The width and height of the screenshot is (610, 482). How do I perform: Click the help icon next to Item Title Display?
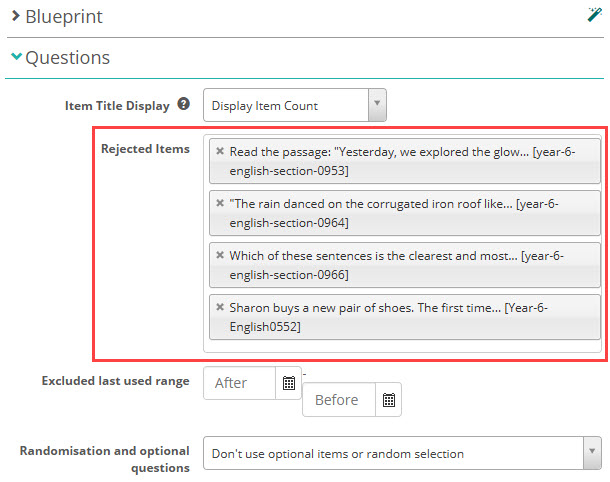click(x=183, y=104)
